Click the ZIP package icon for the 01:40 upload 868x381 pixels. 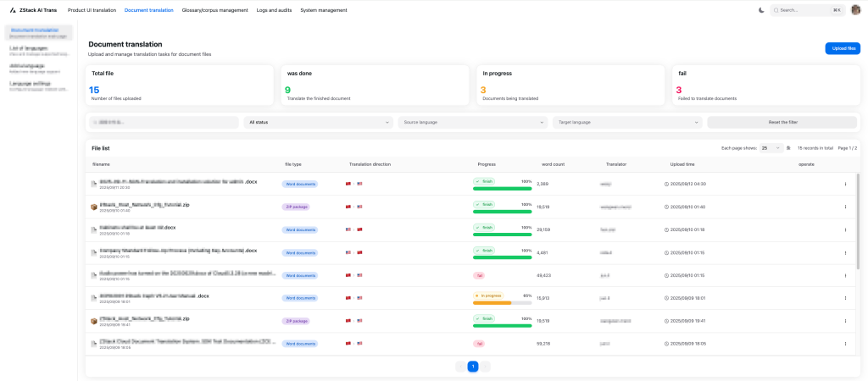94,207
